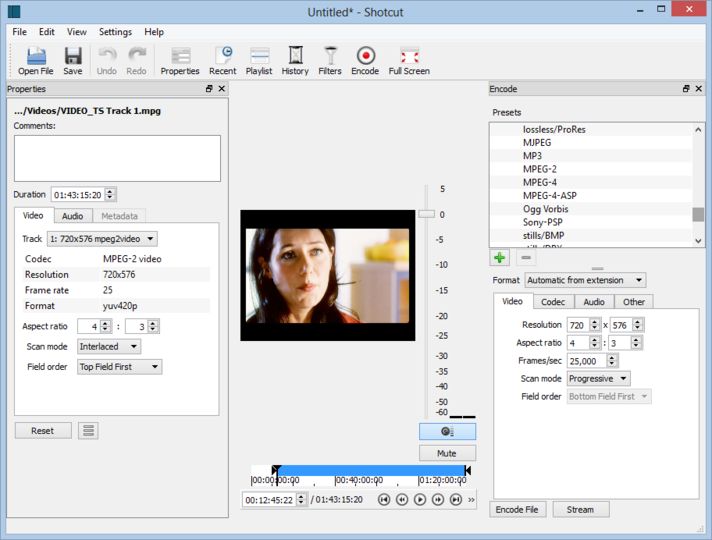
Task: Open the Track dropdown in Properties
Action: coord(102,239)
